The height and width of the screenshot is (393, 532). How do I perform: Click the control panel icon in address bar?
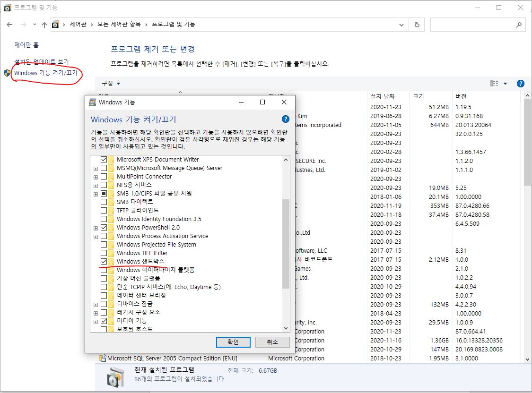point(55,25)
